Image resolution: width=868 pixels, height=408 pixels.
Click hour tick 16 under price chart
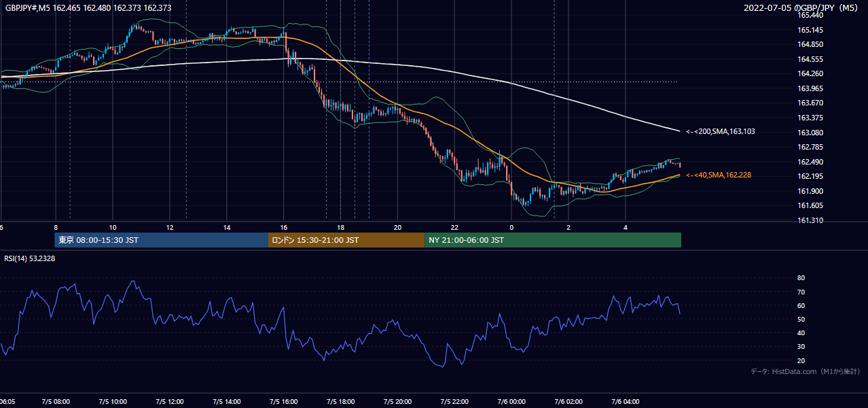tap(284, 228)
